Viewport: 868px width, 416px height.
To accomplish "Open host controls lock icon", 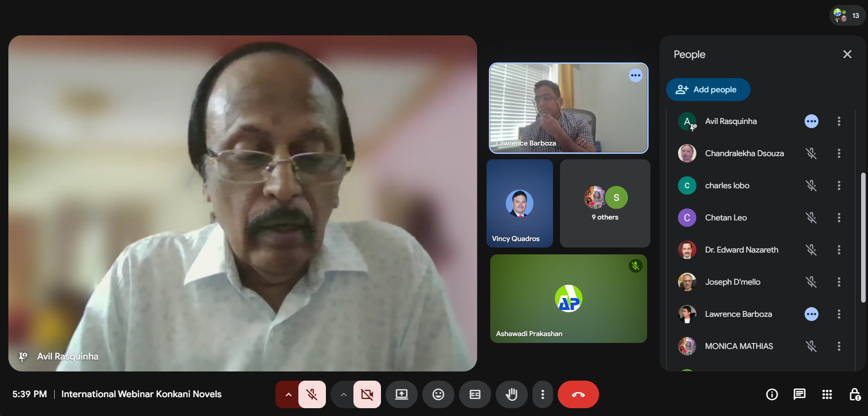I will 855,394.
